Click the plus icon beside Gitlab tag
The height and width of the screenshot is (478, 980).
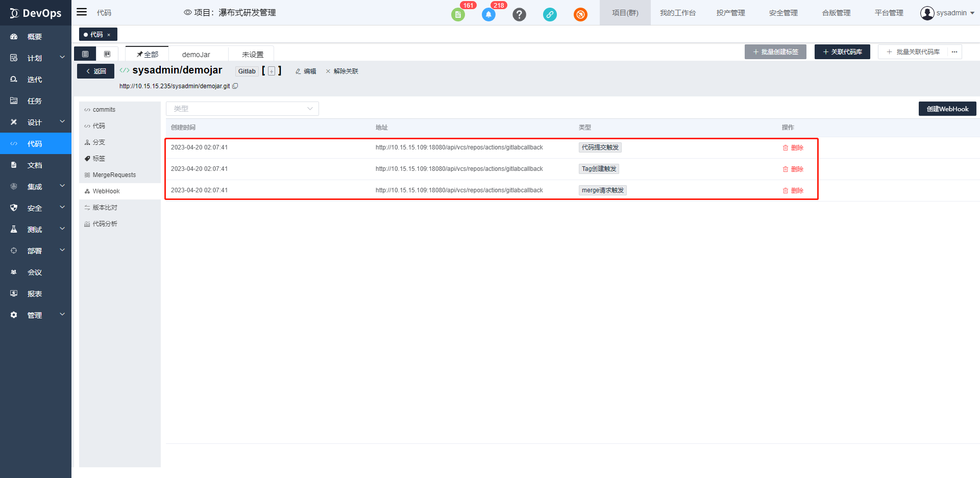[272, 71]
